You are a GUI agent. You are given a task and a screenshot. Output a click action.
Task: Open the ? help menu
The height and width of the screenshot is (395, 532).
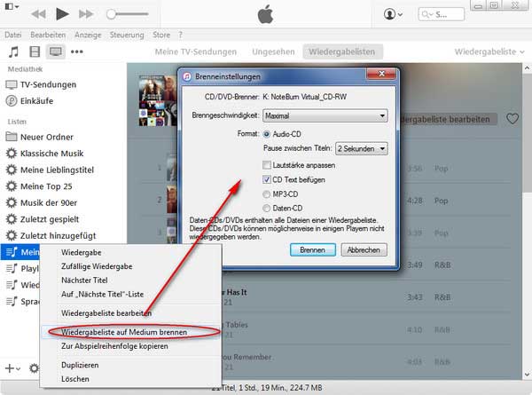(181, 35)
